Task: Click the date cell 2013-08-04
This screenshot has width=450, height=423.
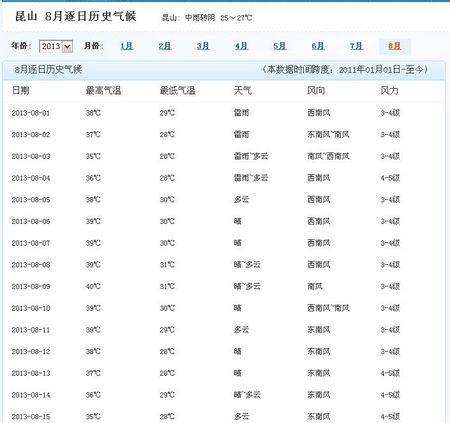Action: pyautogui.click(x=31, y=178)
